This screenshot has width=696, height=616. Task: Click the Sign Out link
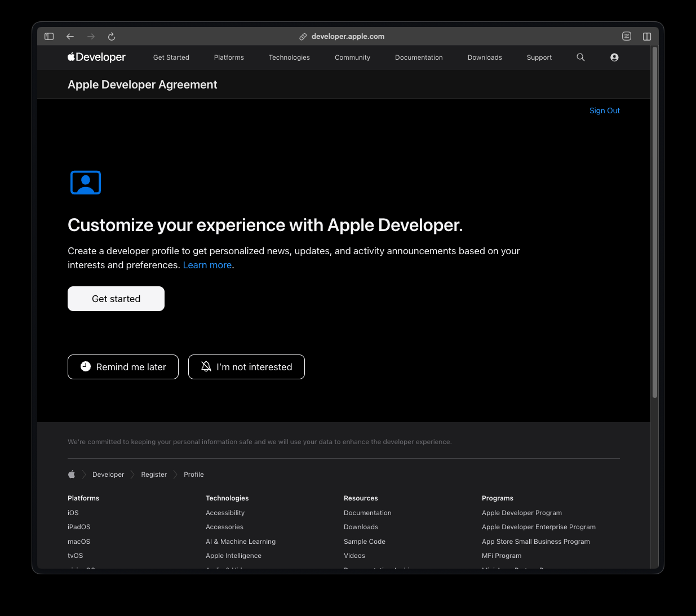(x=605, y=110)
